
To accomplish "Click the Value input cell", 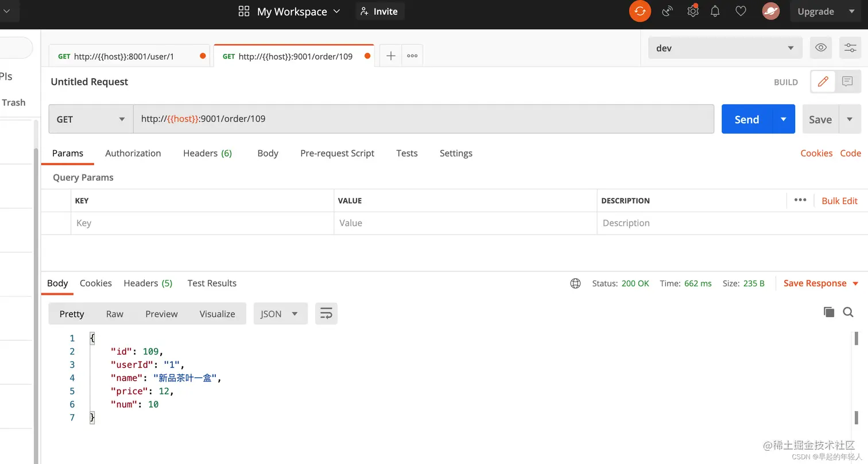I will click(466, 223).
